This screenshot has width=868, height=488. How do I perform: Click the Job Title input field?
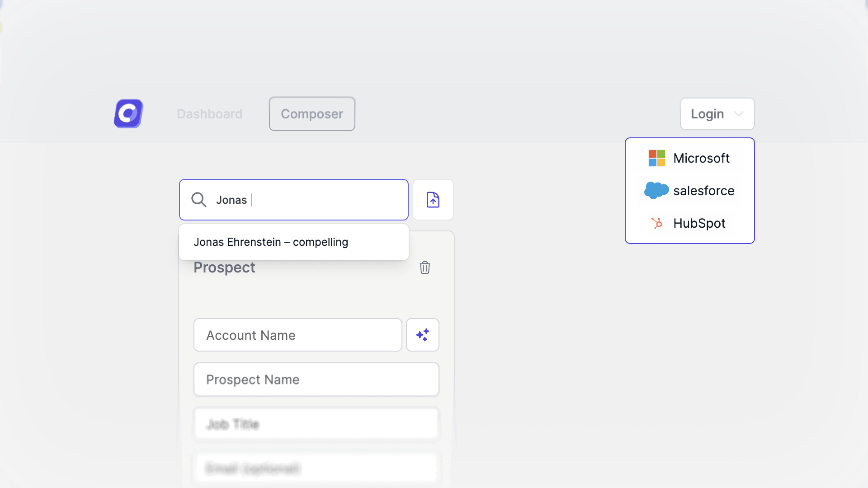tap(316, 424)
